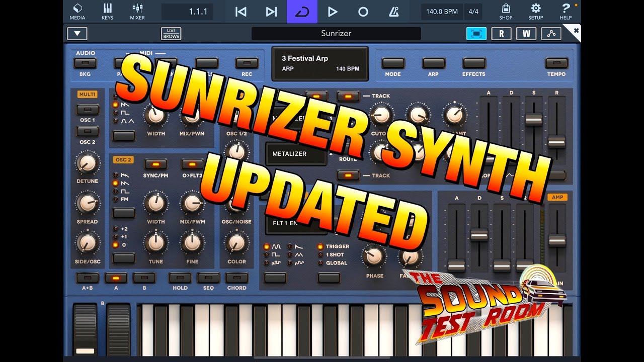Click the 1.1.1 position display
This screenshot has height=362, width=644.
click(x=187, y=12)
